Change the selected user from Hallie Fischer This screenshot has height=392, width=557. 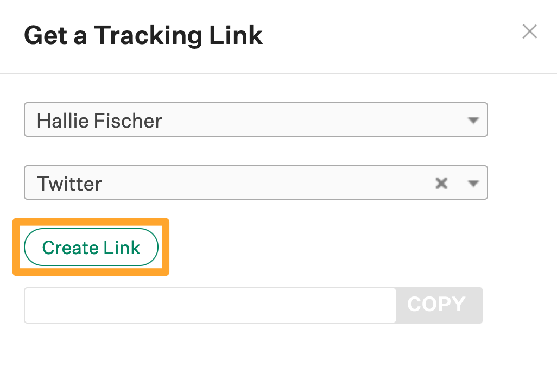tap(256, 120)
